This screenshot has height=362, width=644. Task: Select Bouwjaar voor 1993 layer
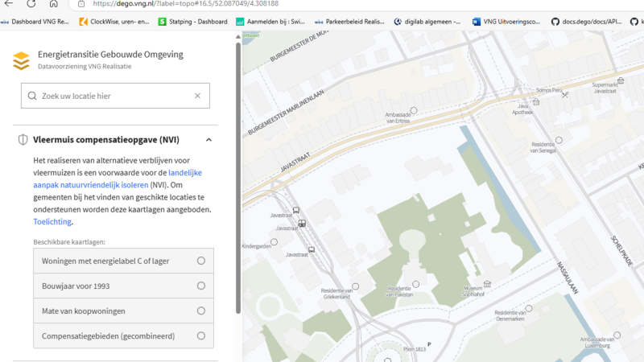click(124, 286)
